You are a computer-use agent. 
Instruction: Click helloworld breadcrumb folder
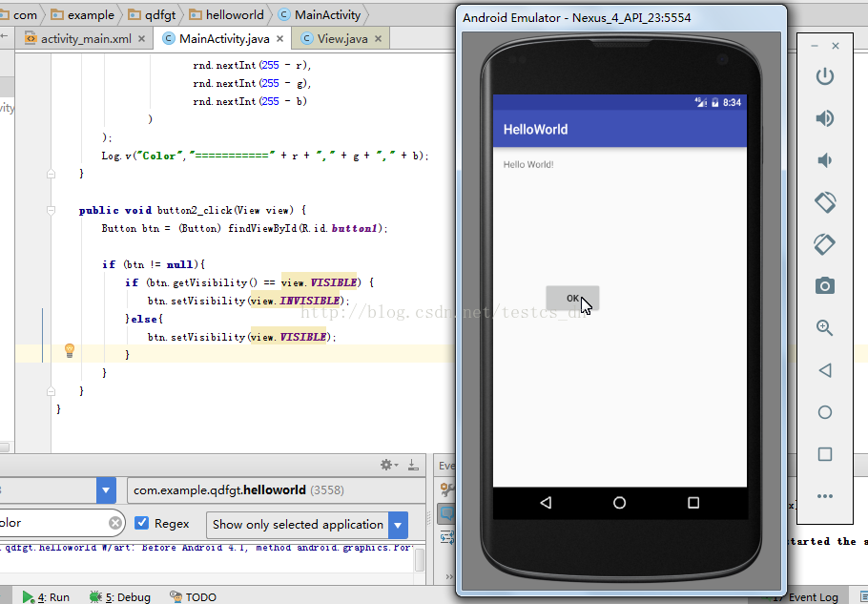click(226, 15)
